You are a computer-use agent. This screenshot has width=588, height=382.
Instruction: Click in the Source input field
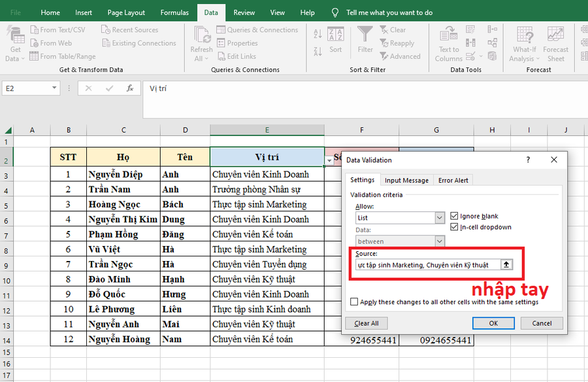tap(428, 265)
